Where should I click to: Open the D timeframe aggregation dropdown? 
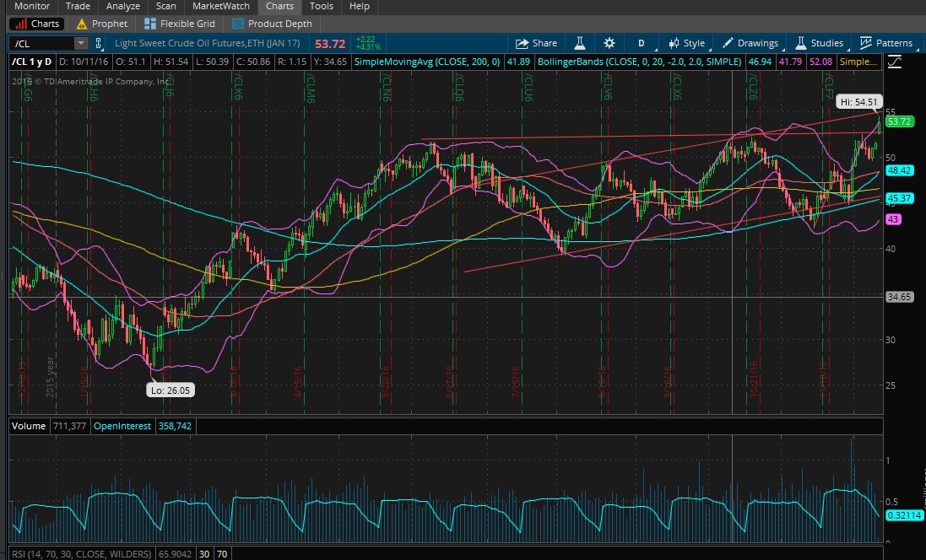pos(642,43)
